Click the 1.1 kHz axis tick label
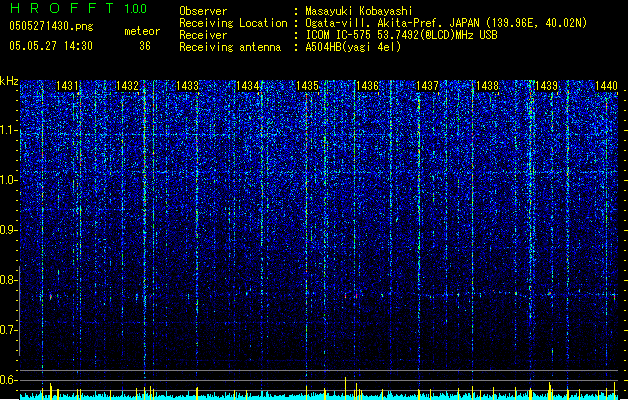 (x=9, y=130)
